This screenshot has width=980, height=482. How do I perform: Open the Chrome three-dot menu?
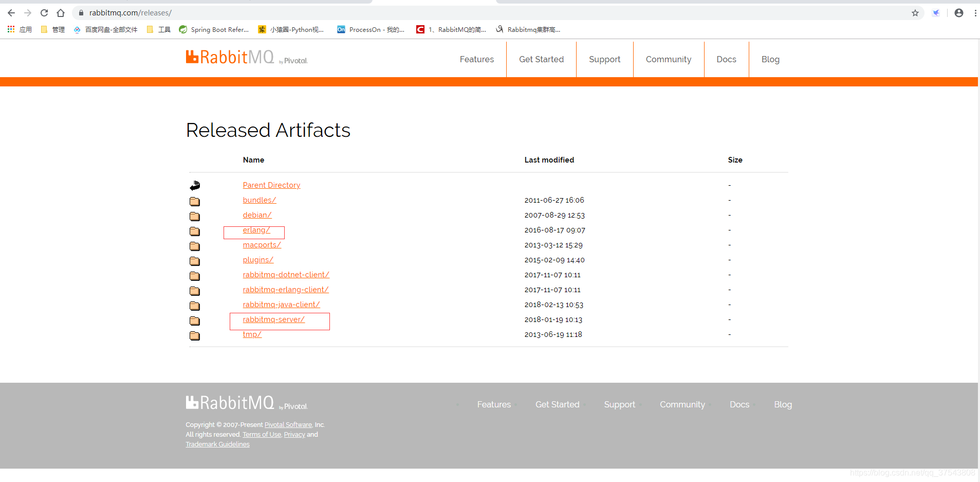975,13
